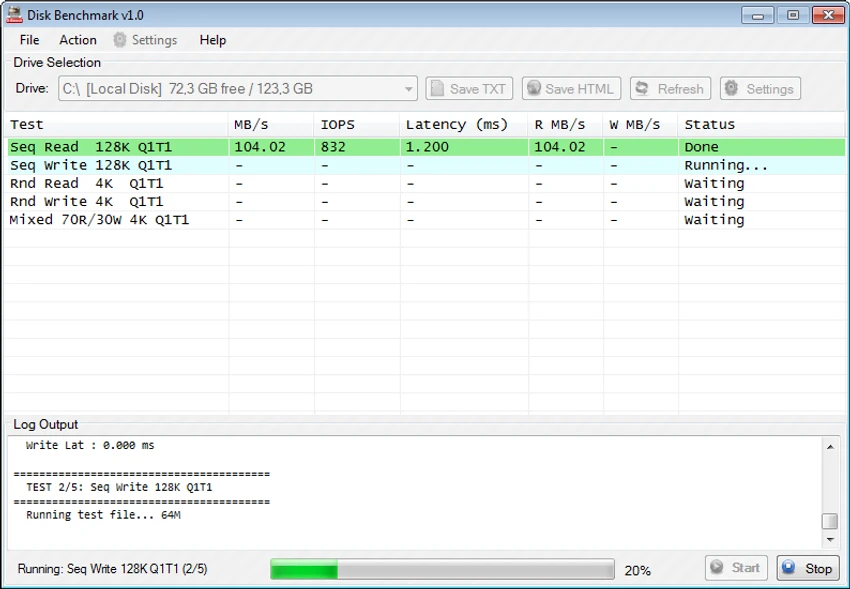This screenshot has height=589, width=850.
Task: Sort by the MB/s column header
Action: click(x=271, y=125)
